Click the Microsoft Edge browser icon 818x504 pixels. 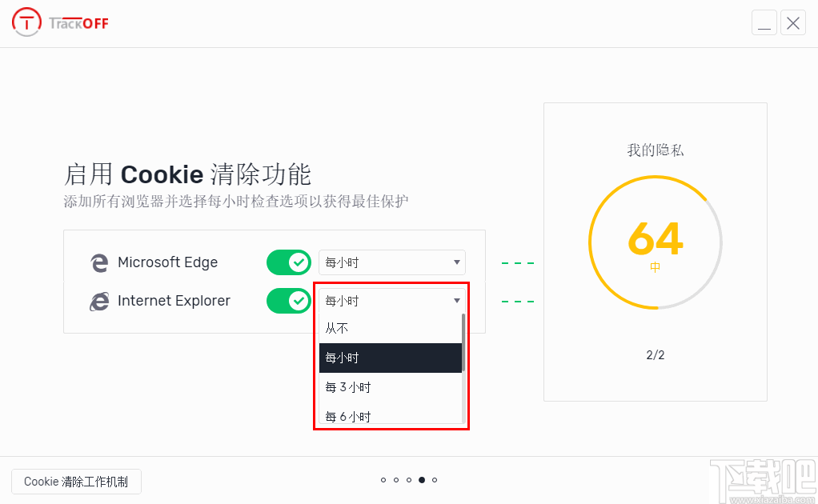(x=98, y=262)
